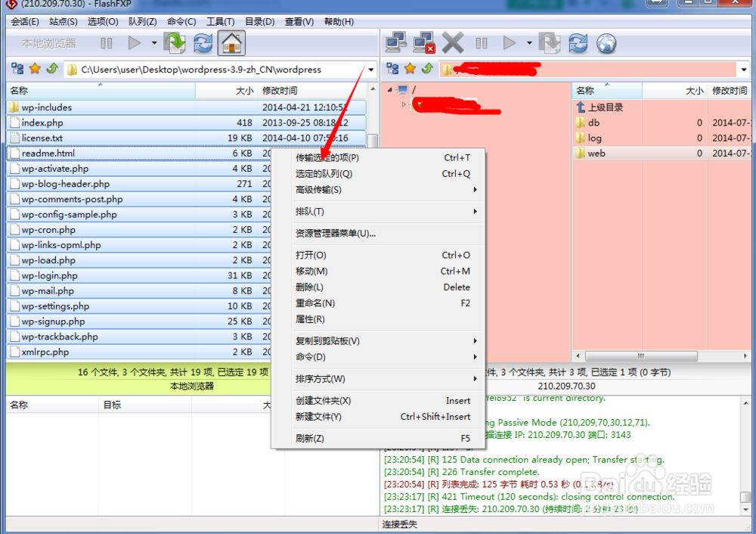Expand the 复制到剪贴板(V) submenu
756x534 pixels.
click(x=379, y=340)
